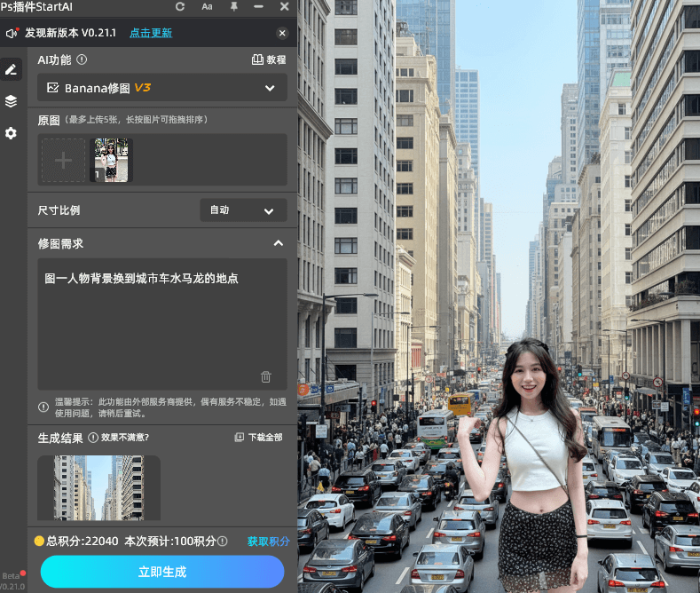700x593 pixels.
Task: Click the info icon after 100积分
Action: [x=222, y=542]
